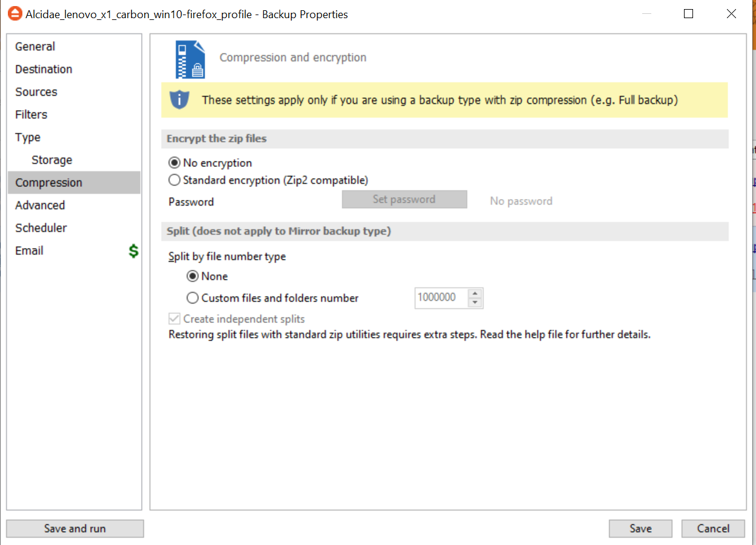Click the Save button
The height and width of the screenshot is (545, 756).
[x=640, y=529]
